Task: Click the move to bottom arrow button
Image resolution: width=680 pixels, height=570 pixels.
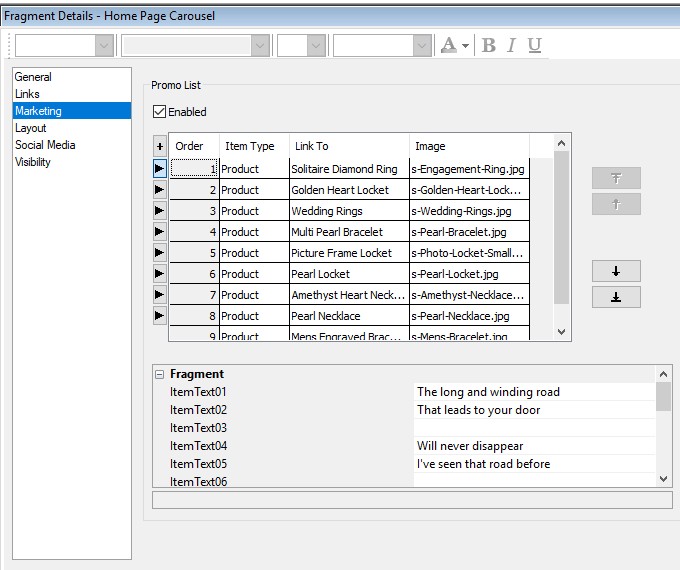Action: [x=616, y=297]
